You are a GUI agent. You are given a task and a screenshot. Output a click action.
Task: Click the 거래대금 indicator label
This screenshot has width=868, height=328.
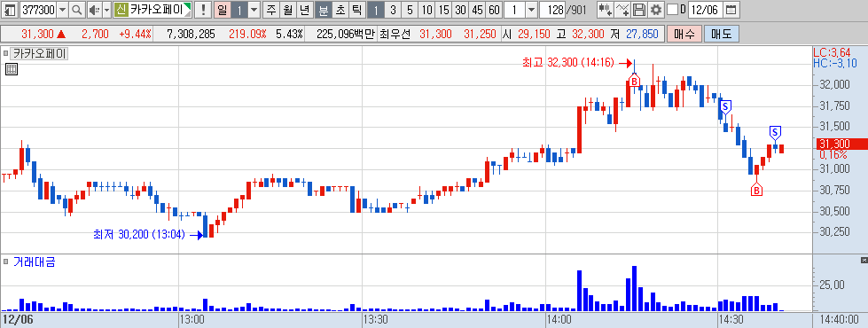coord(35,262)
